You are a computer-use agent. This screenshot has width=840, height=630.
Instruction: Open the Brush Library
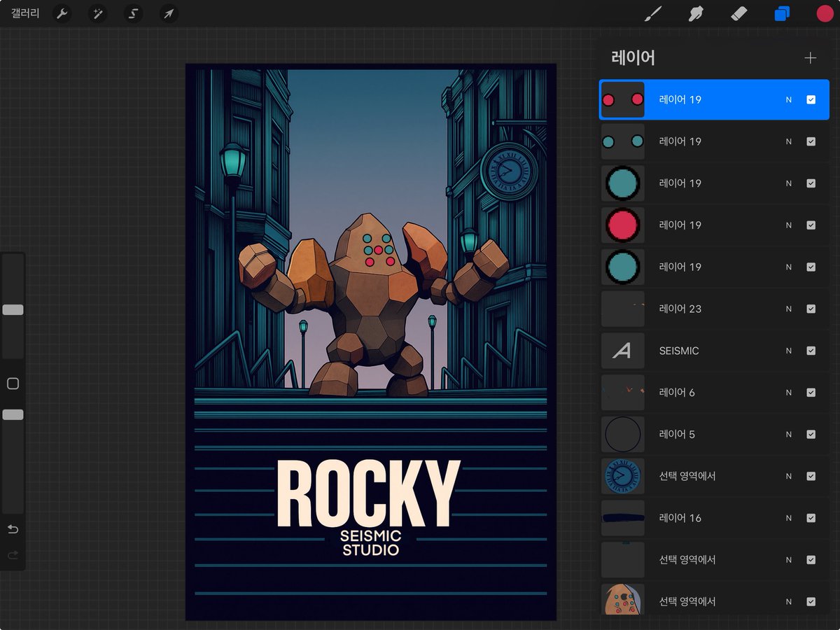[x=652, y=13]
